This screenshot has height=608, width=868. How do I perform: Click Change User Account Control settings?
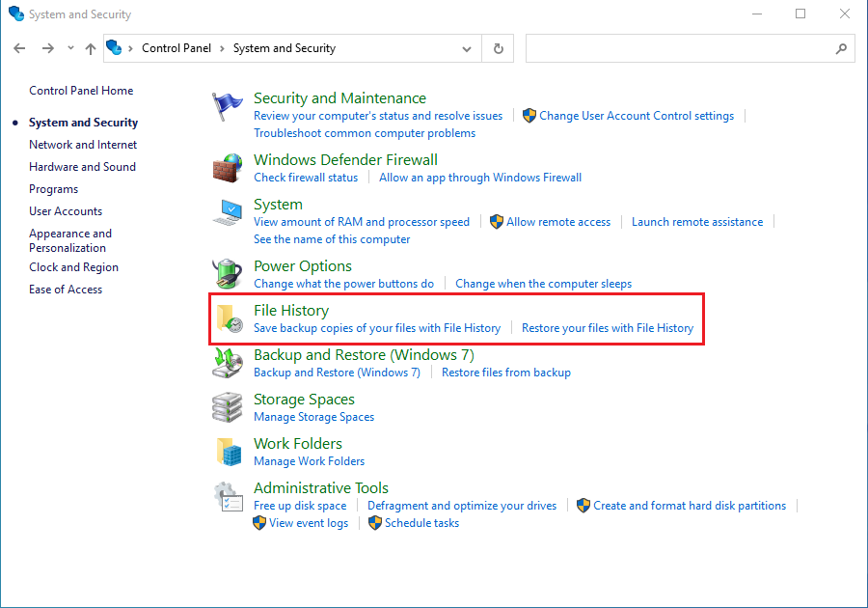(637, 115)
